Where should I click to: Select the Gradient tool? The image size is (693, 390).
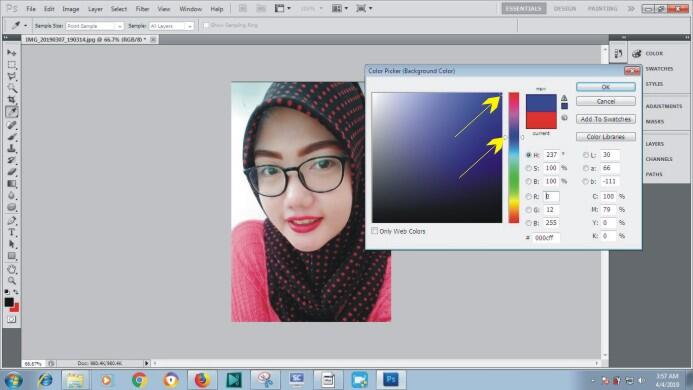(x=11, y=184)
